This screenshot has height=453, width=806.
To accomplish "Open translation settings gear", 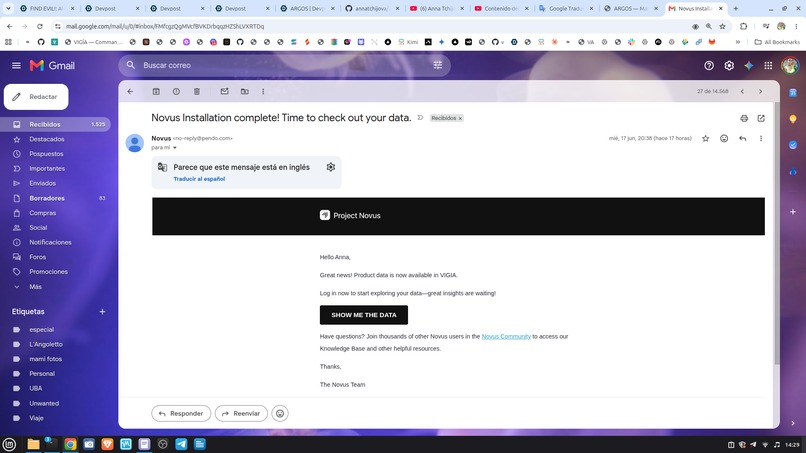I will tap(331, 167).
